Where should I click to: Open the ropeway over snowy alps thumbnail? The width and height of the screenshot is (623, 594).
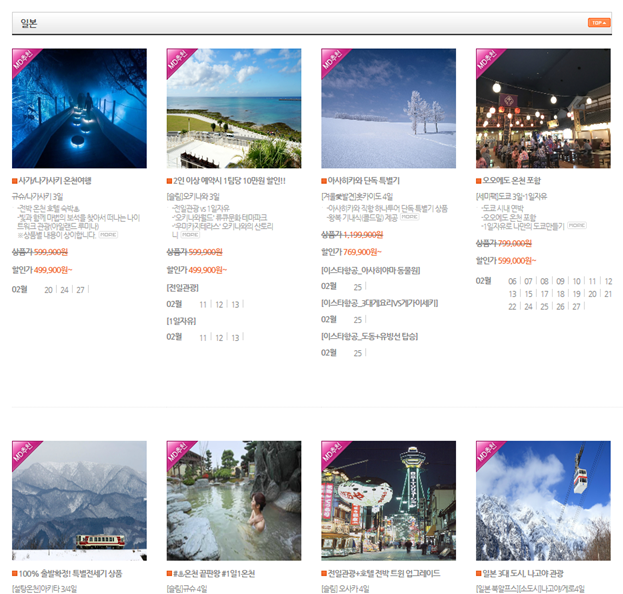pyautogui.click(x=543, y=501)
